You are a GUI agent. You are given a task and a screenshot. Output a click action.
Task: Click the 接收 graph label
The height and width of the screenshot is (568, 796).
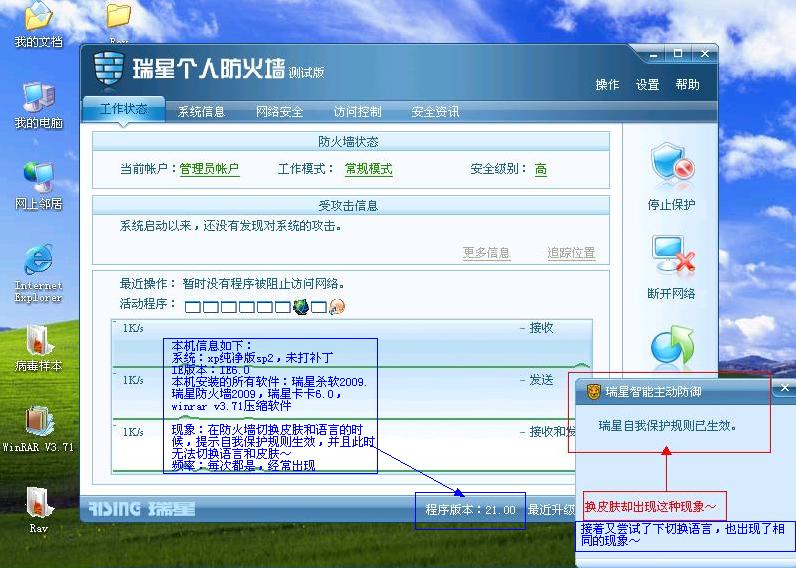(x=541, y=328)
